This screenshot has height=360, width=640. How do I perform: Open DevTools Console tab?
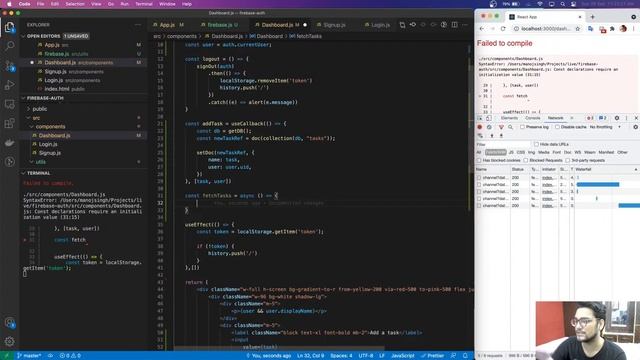pos(533,118)
